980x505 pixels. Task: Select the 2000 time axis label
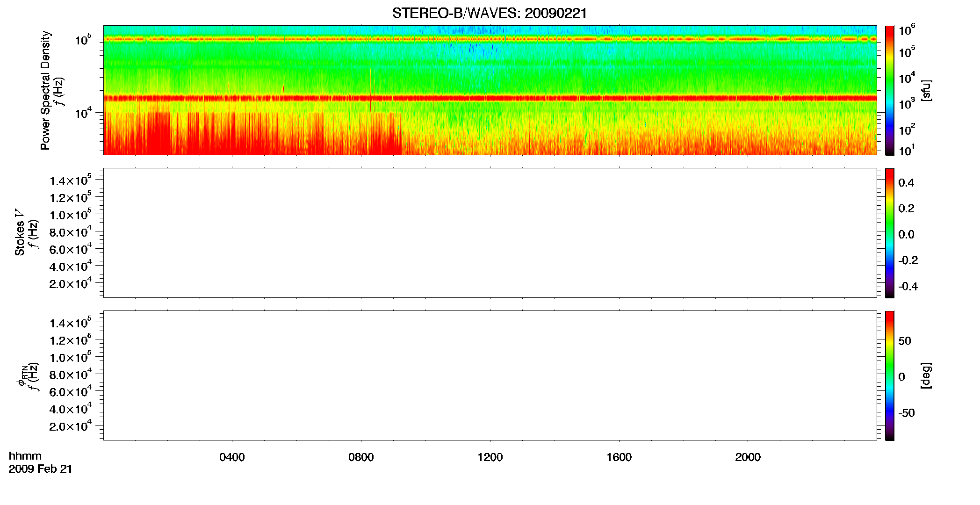748,457
